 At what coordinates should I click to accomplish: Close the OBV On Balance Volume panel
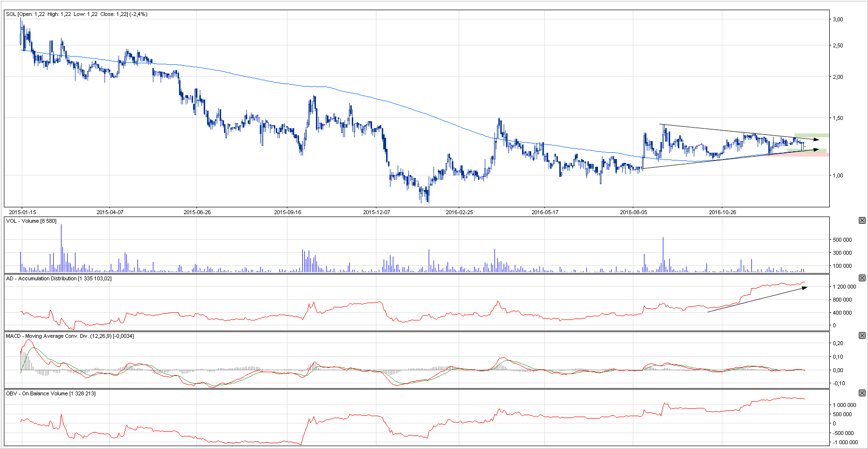pyautogui.click(x=862, y=393)
